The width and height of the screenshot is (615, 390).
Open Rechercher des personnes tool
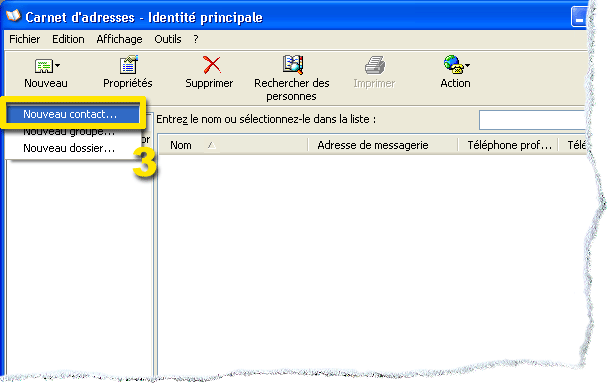(x=292, y=78)
